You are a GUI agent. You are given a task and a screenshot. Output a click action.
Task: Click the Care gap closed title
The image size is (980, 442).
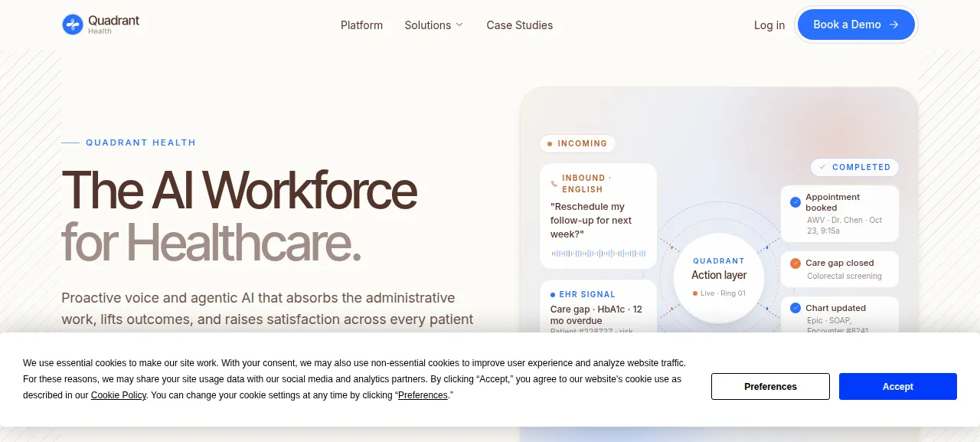coord(839,263)
